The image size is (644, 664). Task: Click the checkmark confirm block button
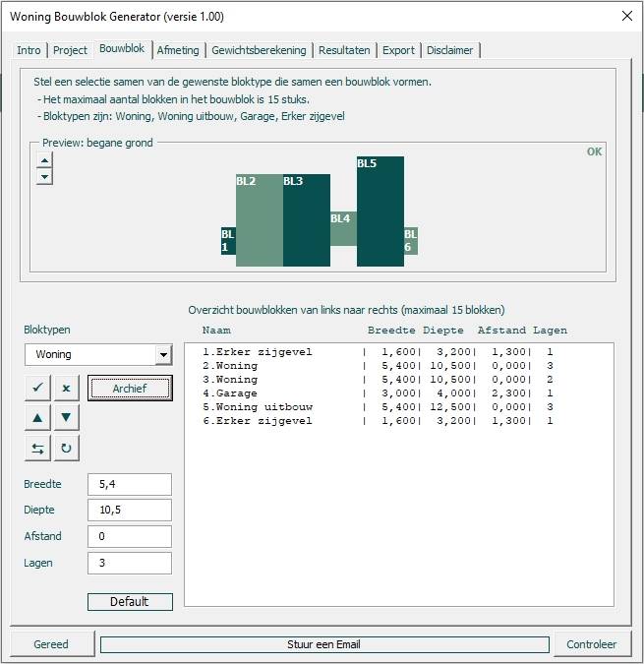coord(37,388)
